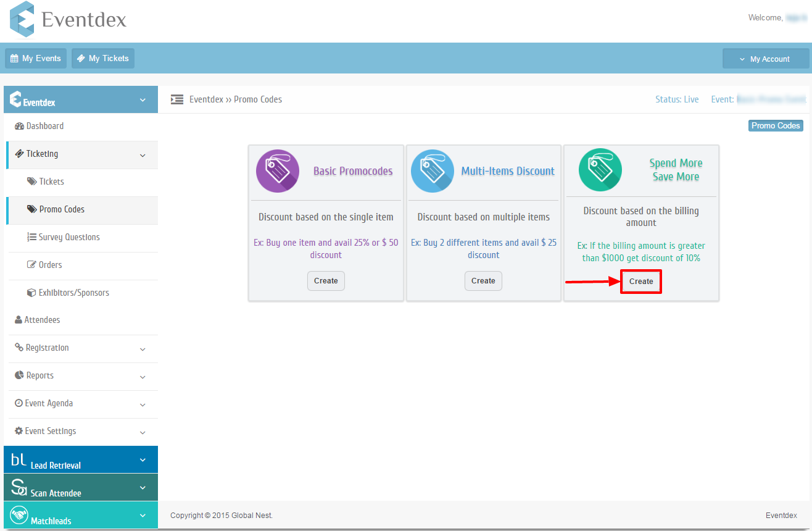Viewport: 812px width, 531px height.
Task: Open the Exhibitors/Sponsors label
Action: [74, 293]
